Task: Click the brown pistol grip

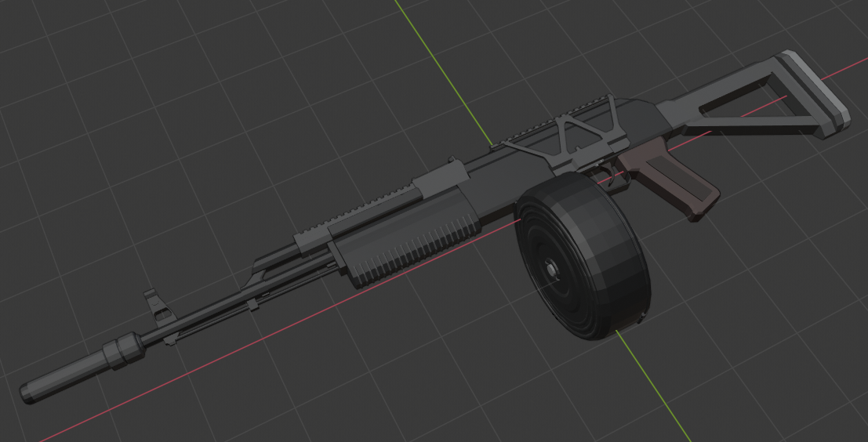Action: [670, 178]
